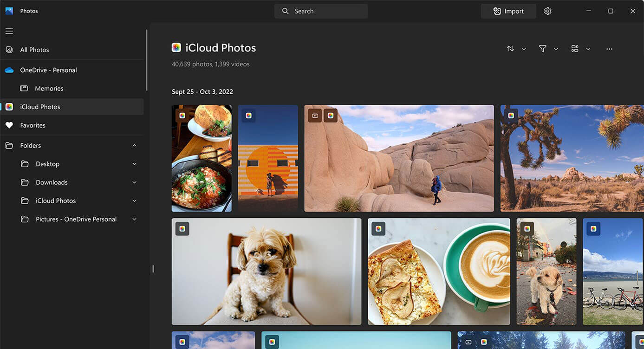Open Memories in sidebar
The width and height of the screenshot is (644, 349).
click(x=72, y=88)
